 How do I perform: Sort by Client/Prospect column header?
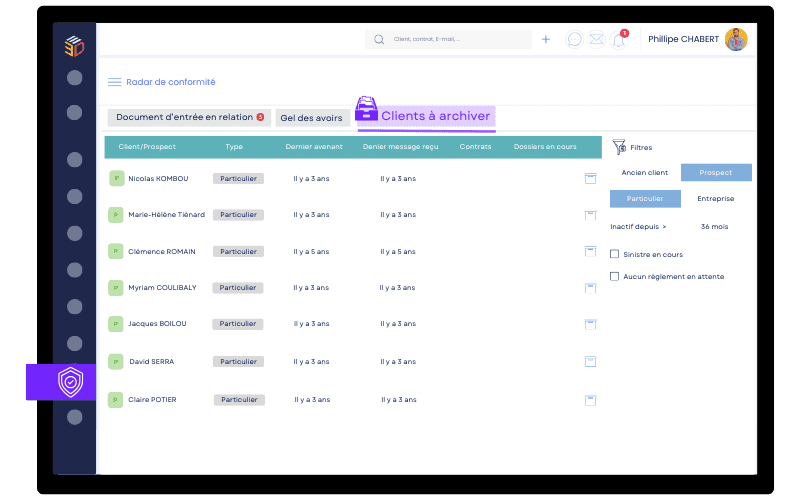[147, 147]
